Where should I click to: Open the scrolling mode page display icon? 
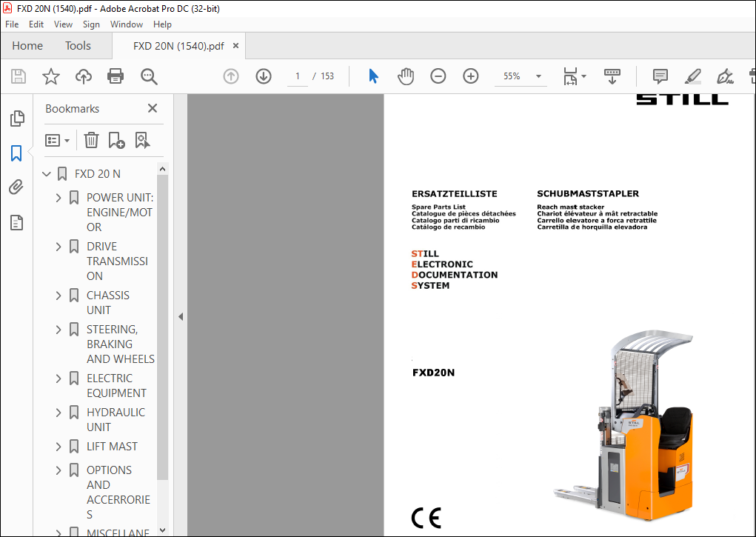pos(612,76)
